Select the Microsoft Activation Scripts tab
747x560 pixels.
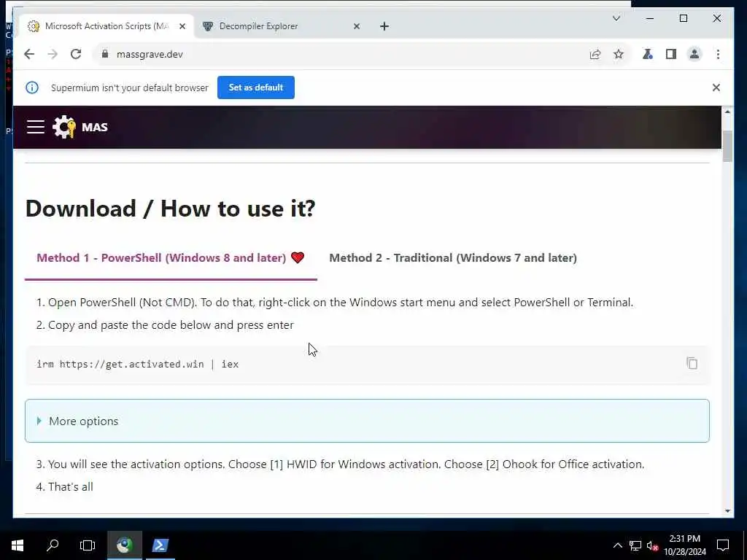click(x=106, y=26)
